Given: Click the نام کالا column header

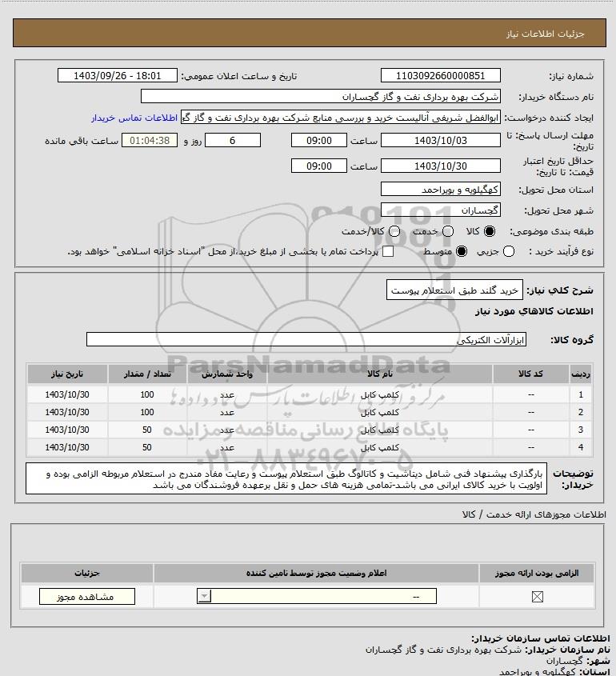Looking at the screenshot, I should pos(380,374).
